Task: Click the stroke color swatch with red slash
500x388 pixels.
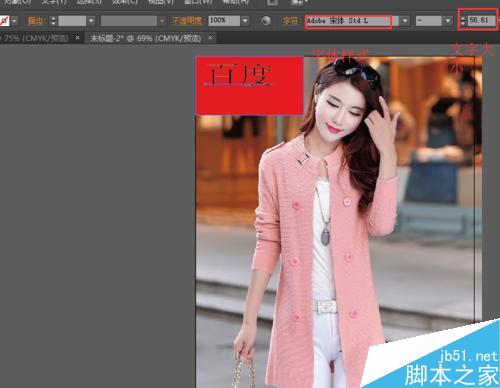Action: click(x=4, y=21)
